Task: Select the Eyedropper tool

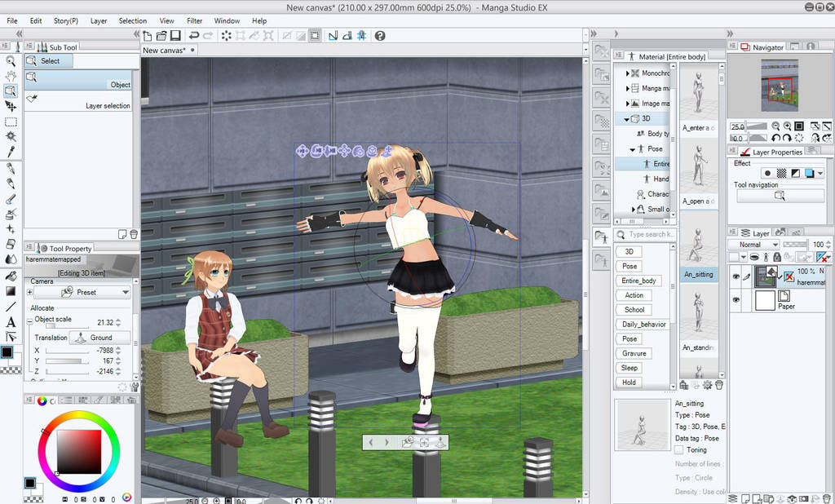Action: tap(10, 152)
